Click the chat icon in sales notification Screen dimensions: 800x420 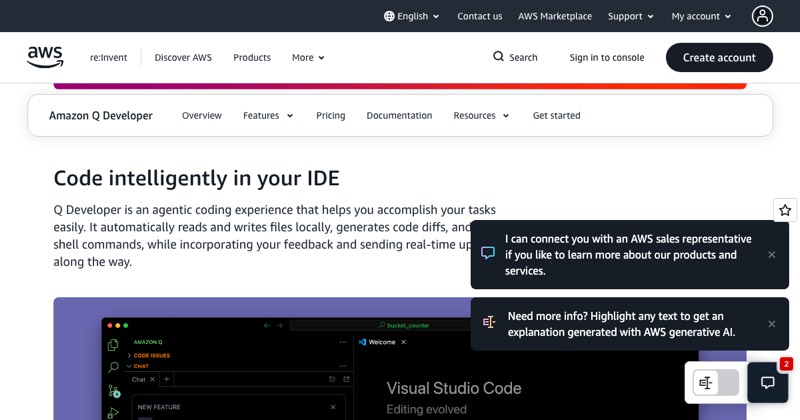click(488, 253)
